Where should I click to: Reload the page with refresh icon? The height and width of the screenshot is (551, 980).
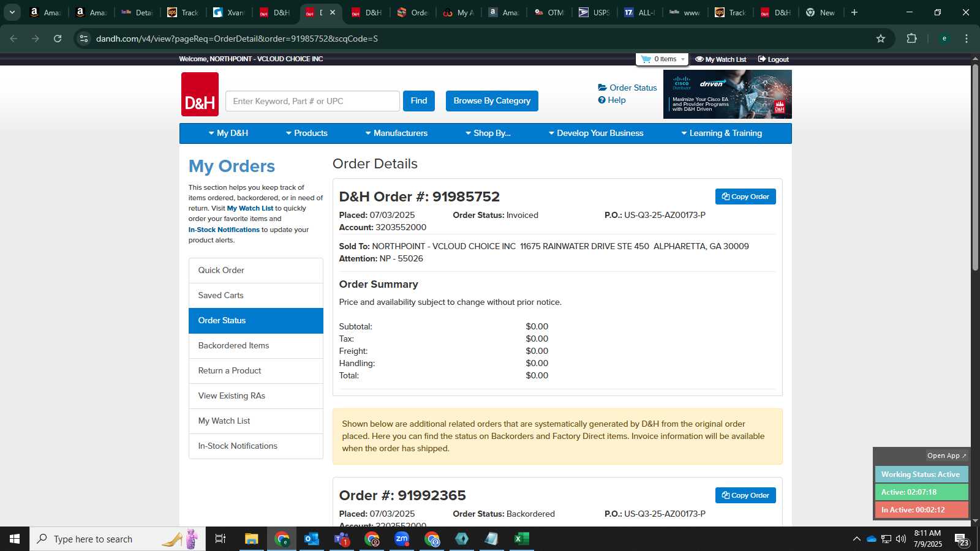[58, 39]
